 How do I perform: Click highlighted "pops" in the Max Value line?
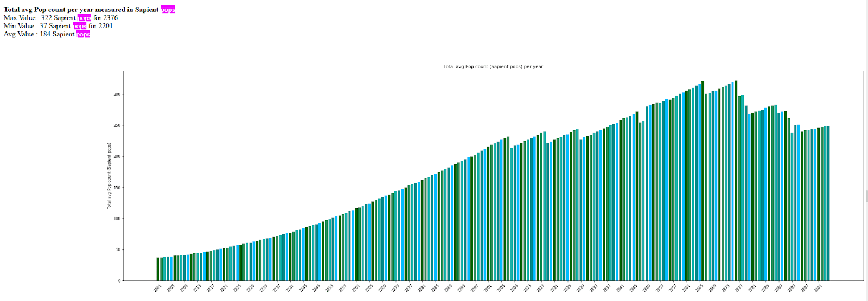(84, 18)
